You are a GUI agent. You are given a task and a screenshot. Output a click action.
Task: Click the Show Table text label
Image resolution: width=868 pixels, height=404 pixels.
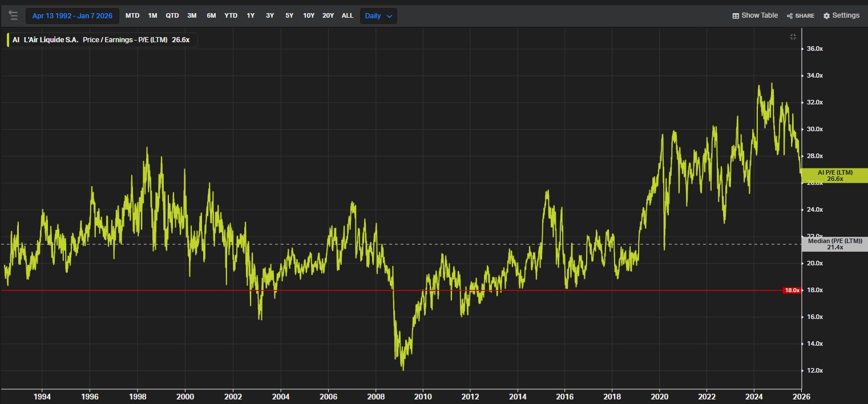(759, 15)
